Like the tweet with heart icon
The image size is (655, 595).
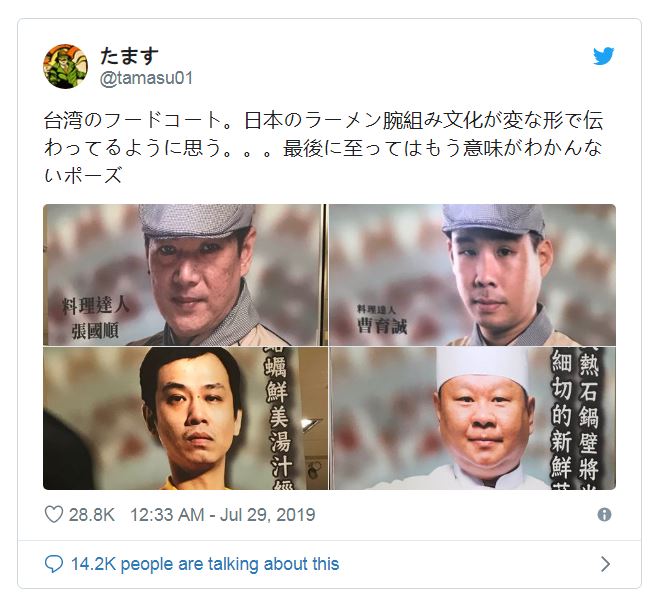point(54,515)
